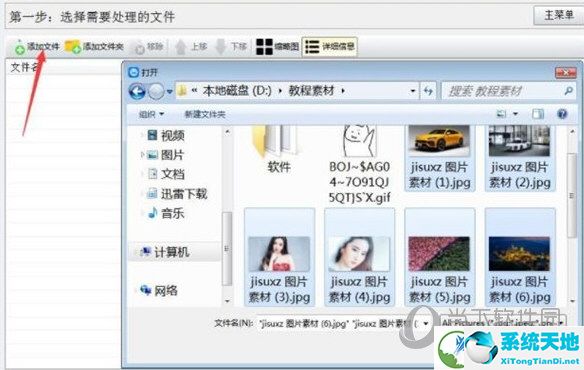Click the file list scroll down arrow
Viewport: 584px width, 370px height.
[572, 300]
